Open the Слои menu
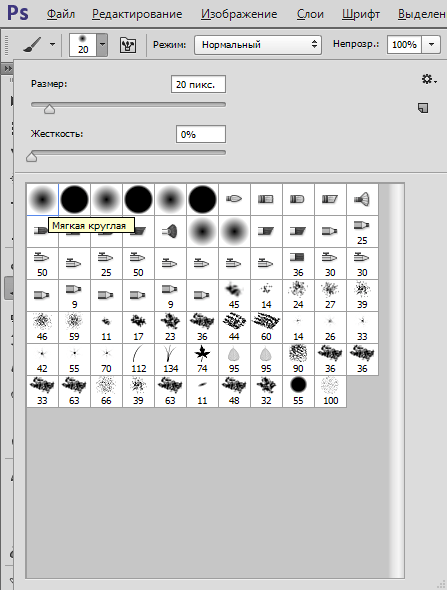447x590 pixels. (310, 14)
